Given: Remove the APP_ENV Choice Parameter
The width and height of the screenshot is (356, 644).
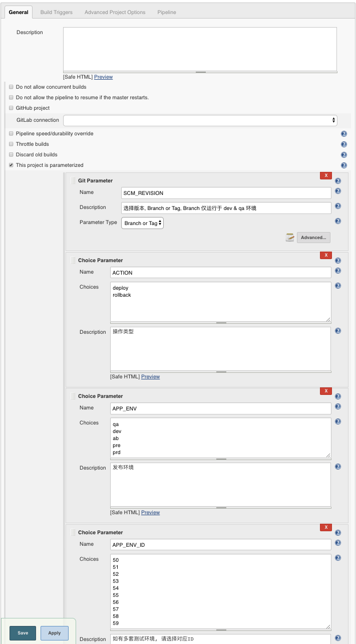Looking at the screenshot, I should (x=326, y=391).
